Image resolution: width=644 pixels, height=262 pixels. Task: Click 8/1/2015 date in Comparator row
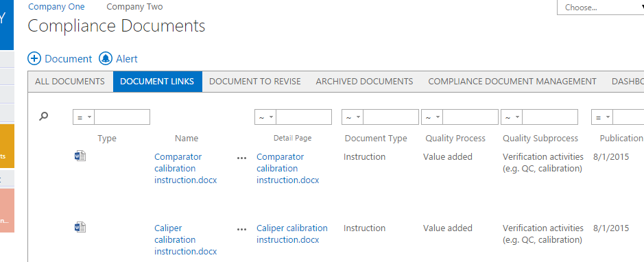(611, 157)
